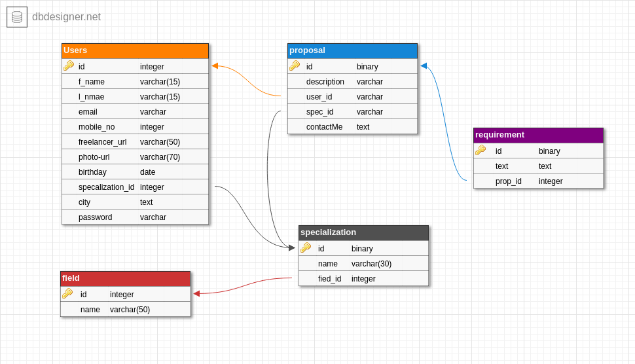Click the fied_id column in specialization

[x=364, y=279]
